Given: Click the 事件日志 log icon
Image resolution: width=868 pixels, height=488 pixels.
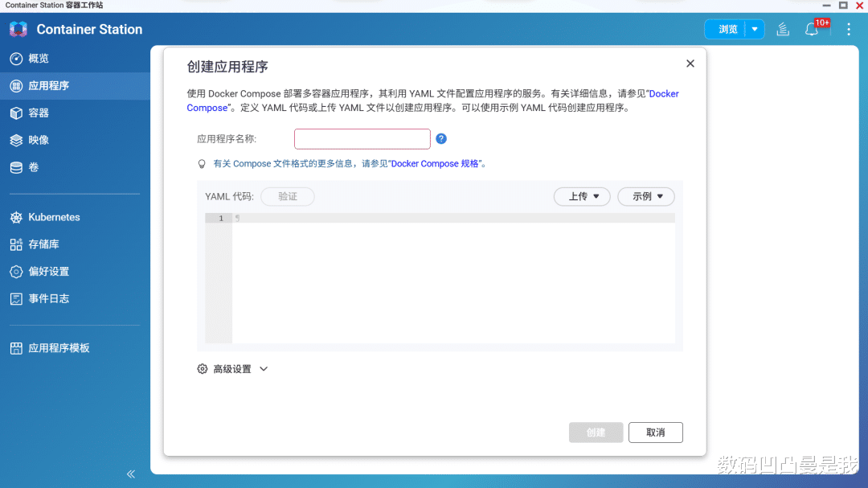Looking at the screenshot, I should pyautogui.click(x=16, y=298).
